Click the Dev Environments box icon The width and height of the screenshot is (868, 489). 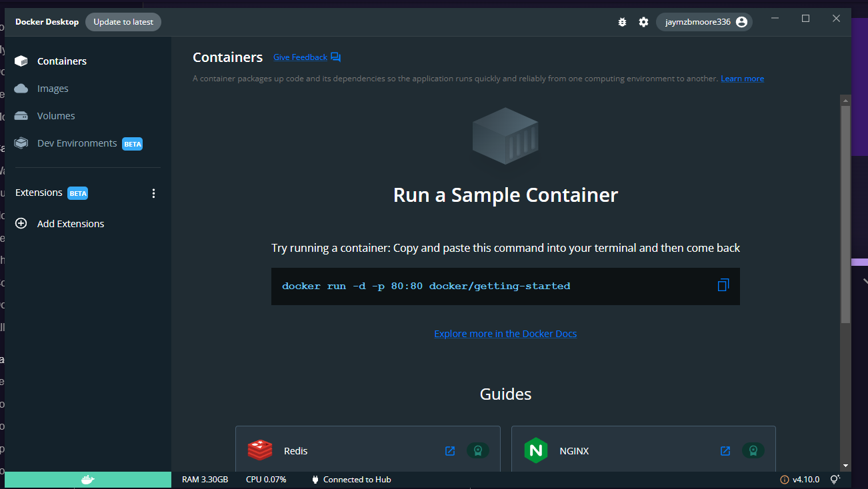(20, 143)
